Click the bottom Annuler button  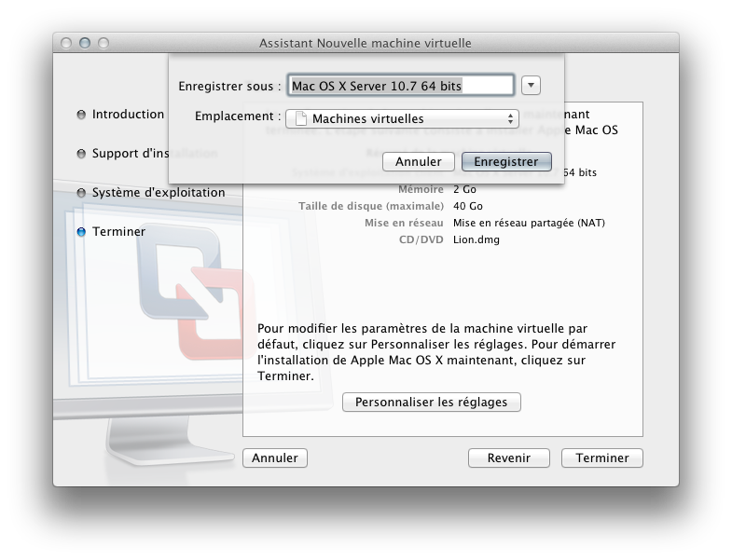click(x=275, y=458)
